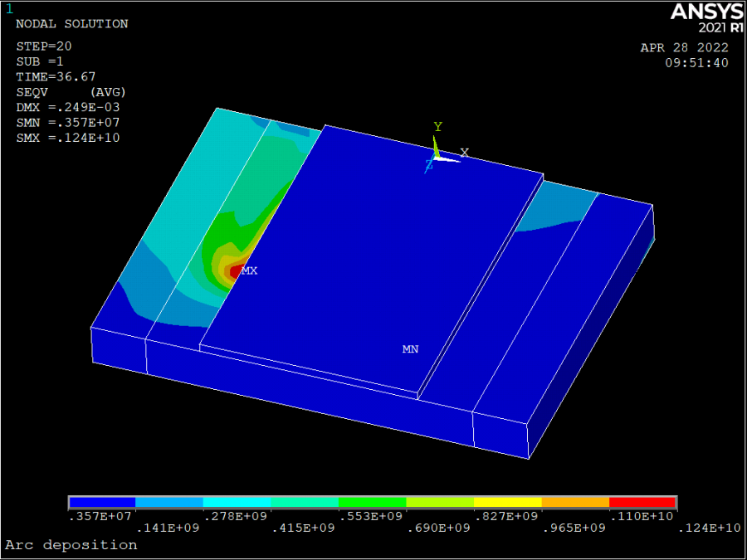Click the .357E+07 legend minimum value
Viewport: 747px width, 560px height.
(x=98, y=518)
